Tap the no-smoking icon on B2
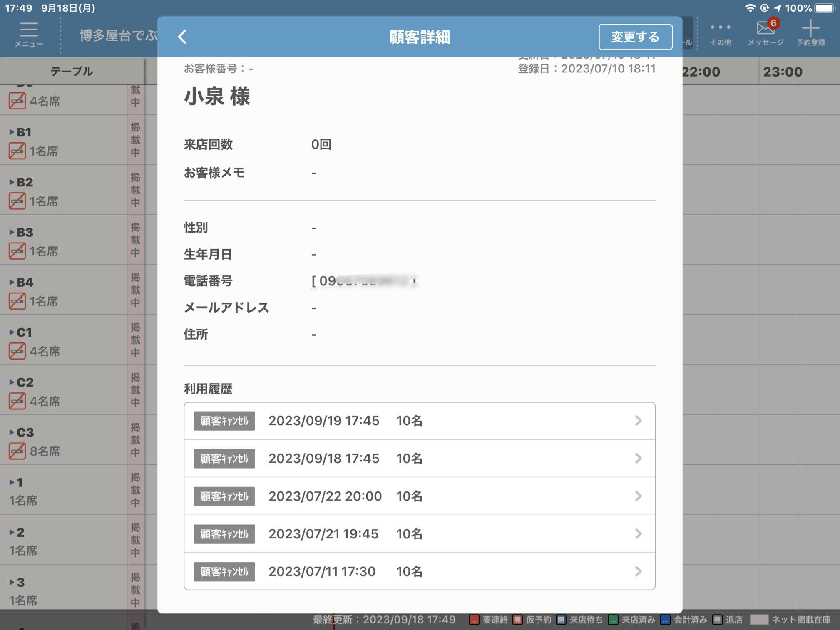The height and width of the screenshot is (630, 840). pos(17,201)
